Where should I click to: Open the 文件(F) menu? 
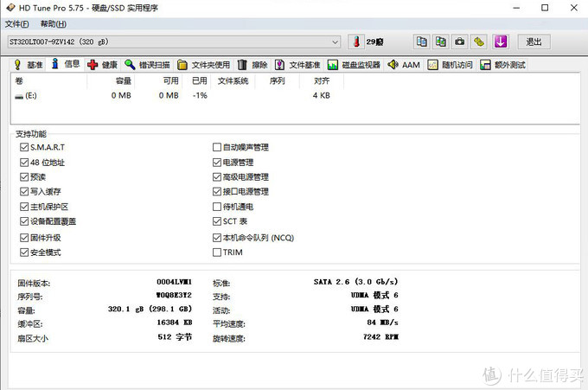(17, 23)
